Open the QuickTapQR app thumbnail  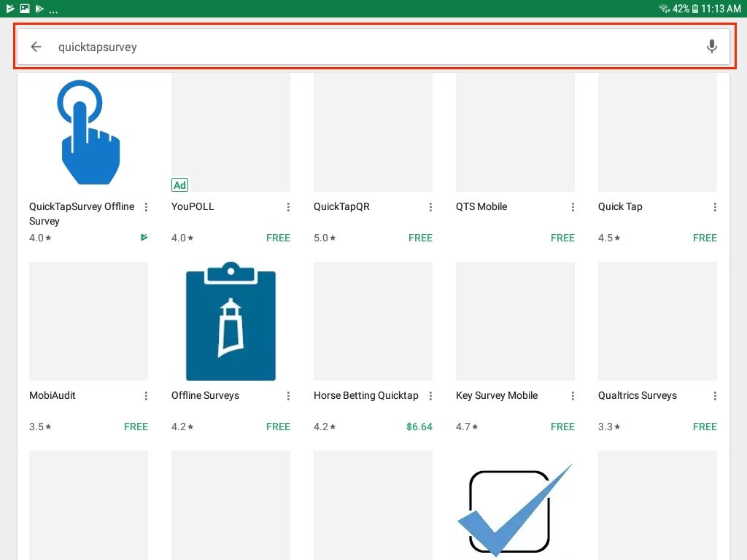pos(373,133)
